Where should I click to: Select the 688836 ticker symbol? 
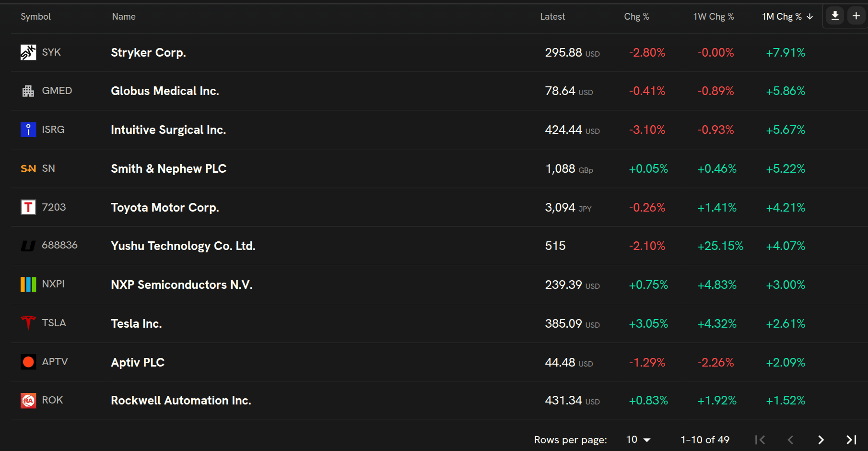59,245
